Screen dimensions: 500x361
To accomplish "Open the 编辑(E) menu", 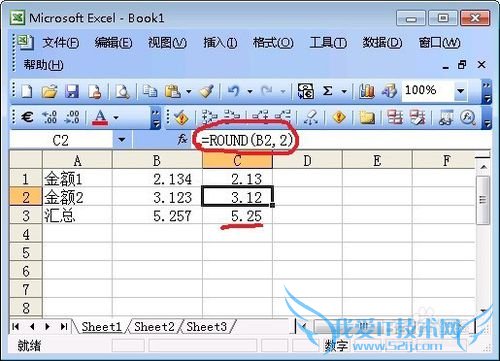I will [113, 43].
